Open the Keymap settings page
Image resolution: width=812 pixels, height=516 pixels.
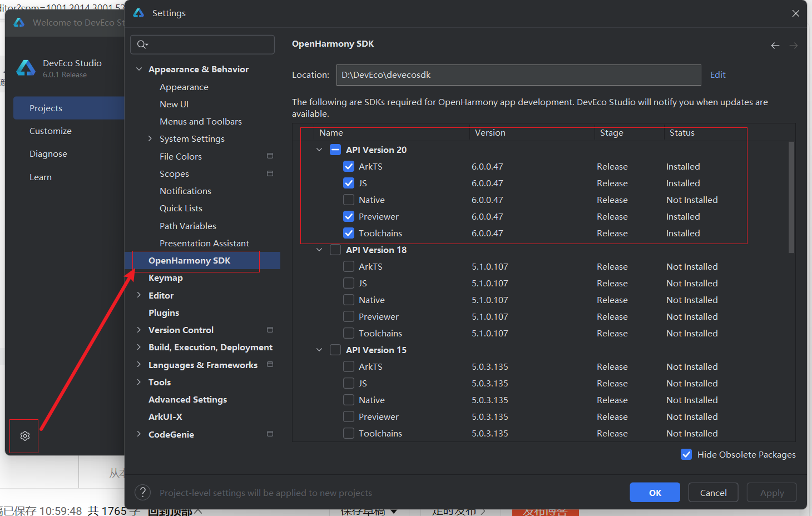coord(165,277)
